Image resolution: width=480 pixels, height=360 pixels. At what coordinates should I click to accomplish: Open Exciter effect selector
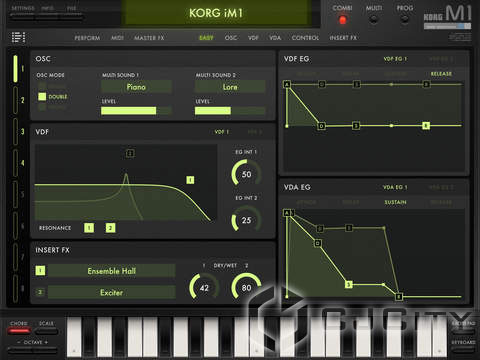point(112,292)
